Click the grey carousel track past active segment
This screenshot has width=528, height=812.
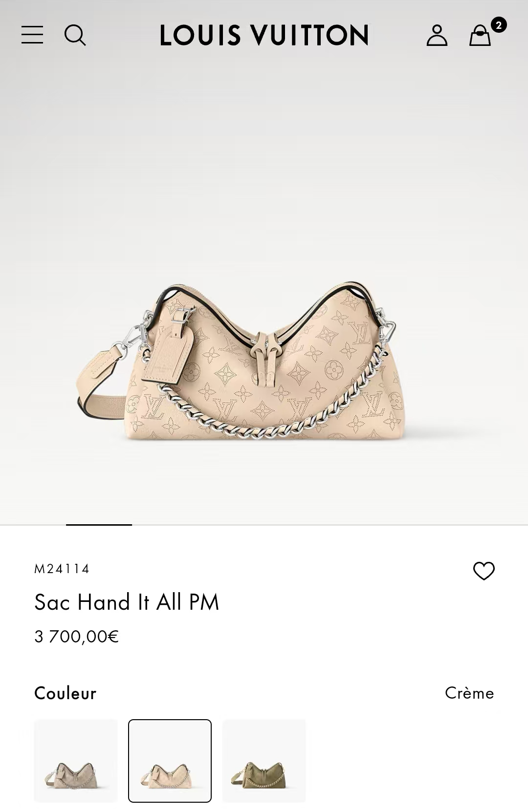330,525
